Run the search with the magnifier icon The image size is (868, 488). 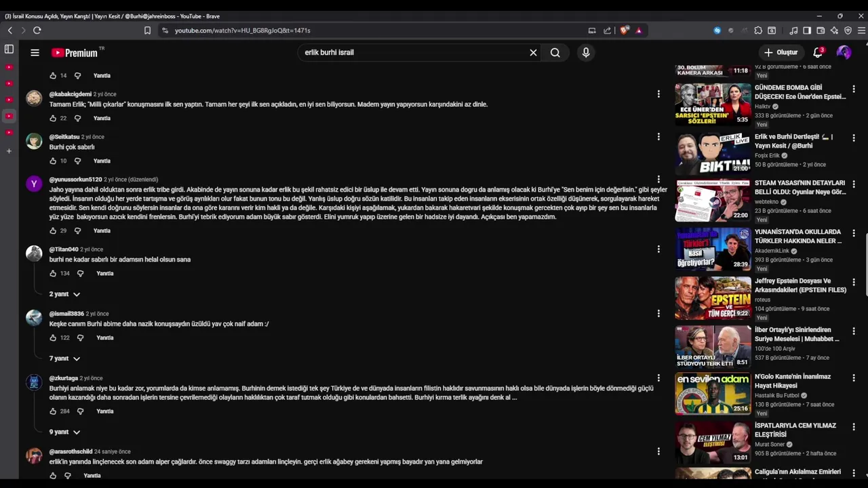pos(555,52)
